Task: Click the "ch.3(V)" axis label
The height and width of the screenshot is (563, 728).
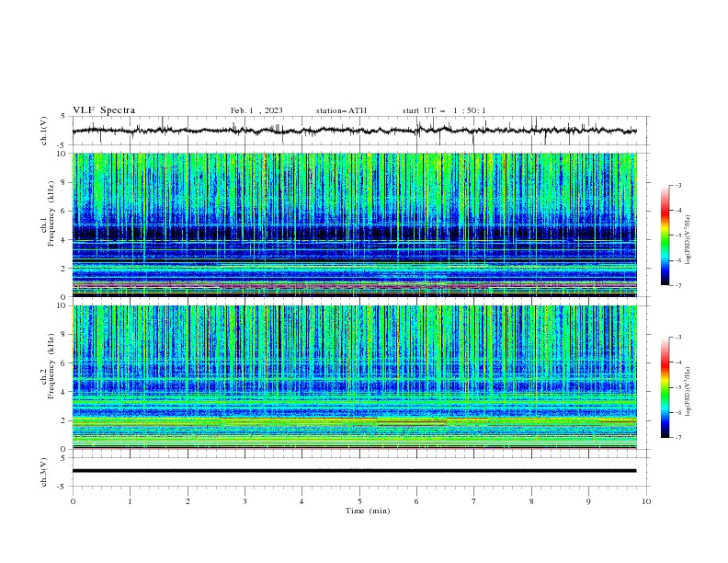Action: 44,472
